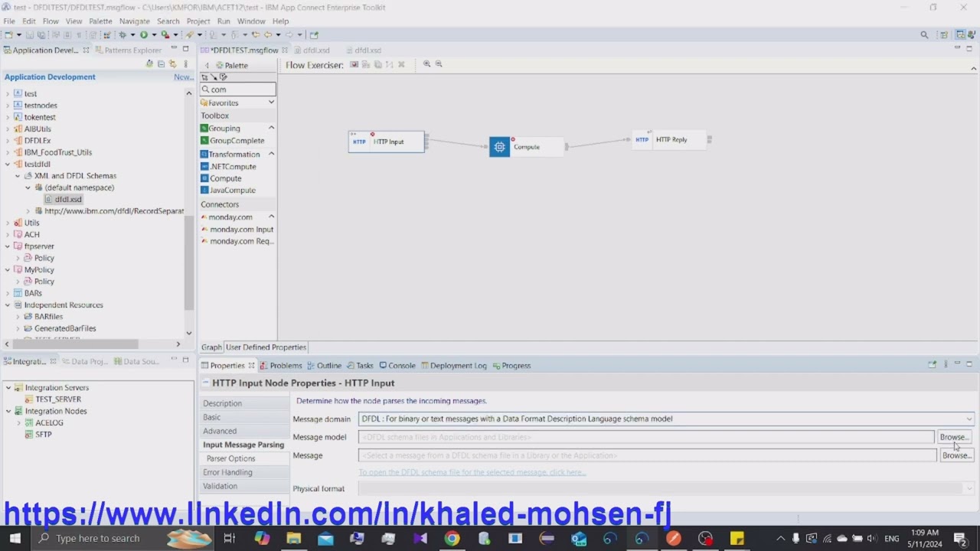Switch to User Defined Properties tab
The height and width of the screenshot is (551, 980).
(266, 347)
